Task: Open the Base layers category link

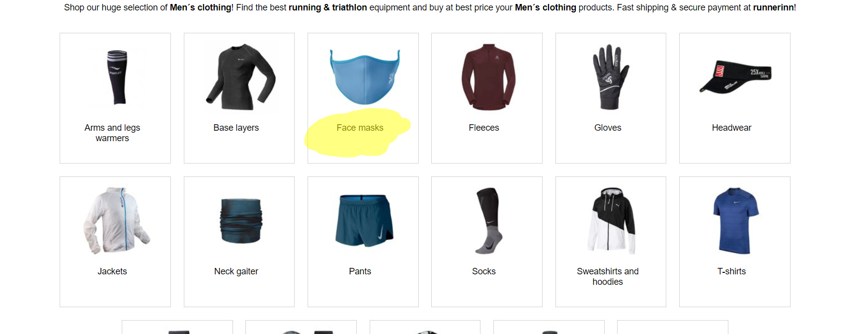Action: (x=236, y=128)
